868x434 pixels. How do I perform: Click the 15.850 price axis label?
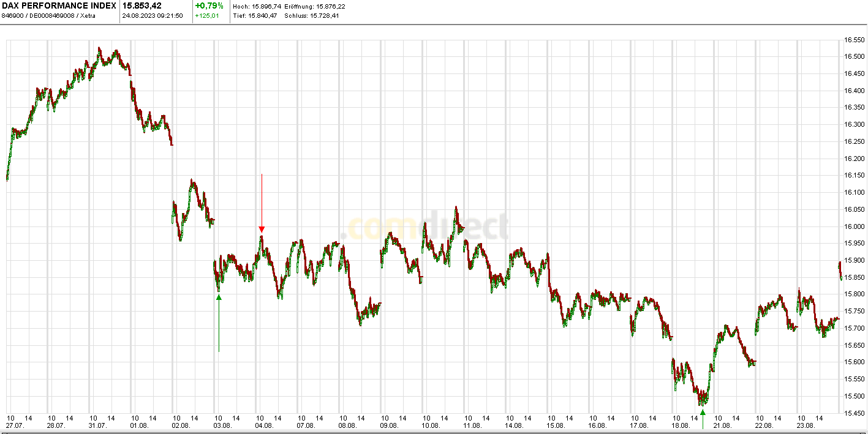[x=854, y=277]
